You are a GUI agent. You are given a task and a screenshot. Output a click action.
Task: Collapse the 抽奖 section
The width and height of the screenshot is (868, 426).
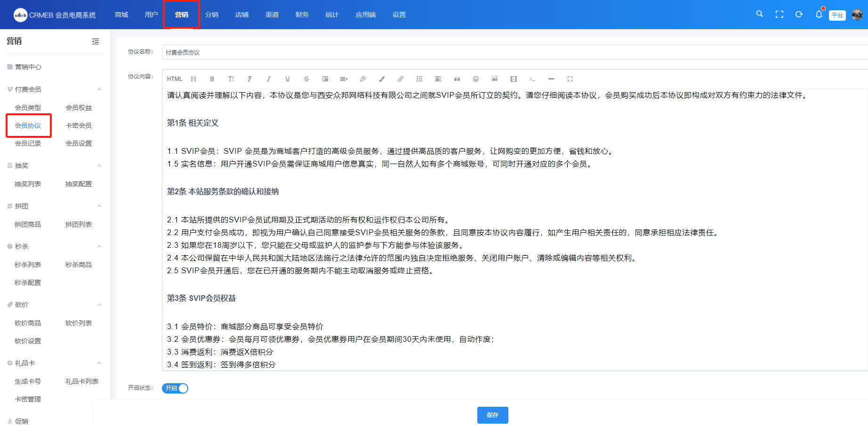coord(99,166)
